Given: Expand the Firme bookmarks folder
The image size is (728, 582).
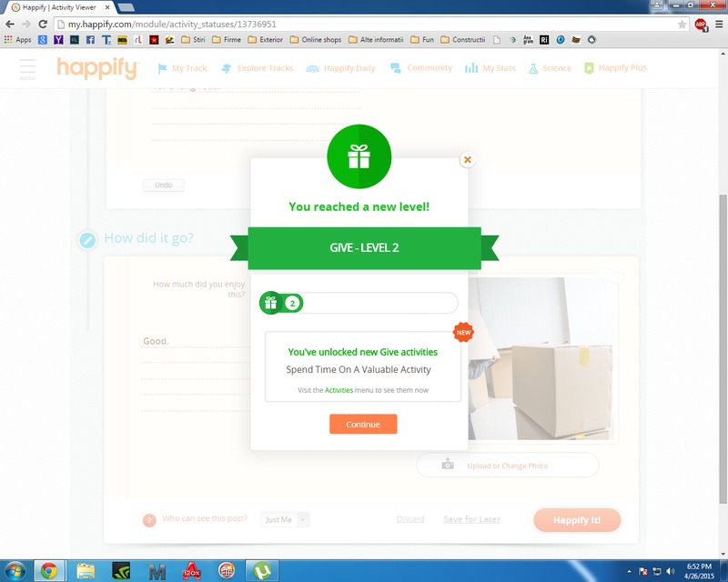Looking at the screenshot, I should pyautogui.click(x=227, y=40).
